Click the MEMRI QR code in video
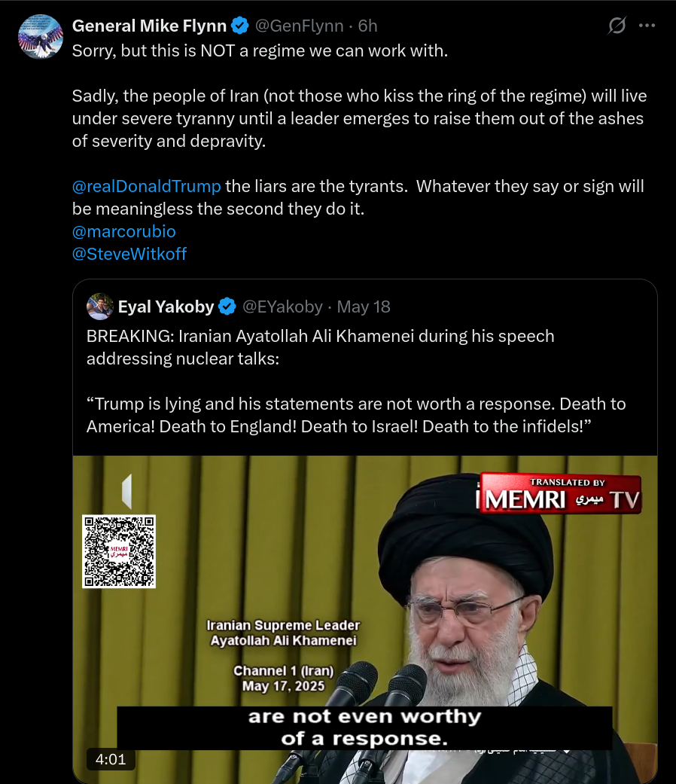The image size is (676, 784). (119, 551)
